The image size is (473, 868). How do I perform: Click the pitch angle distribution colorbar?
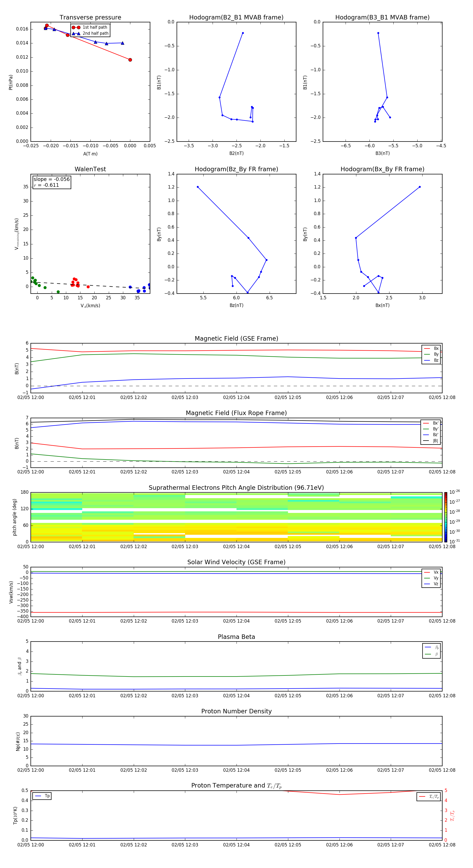pos(445,517)
